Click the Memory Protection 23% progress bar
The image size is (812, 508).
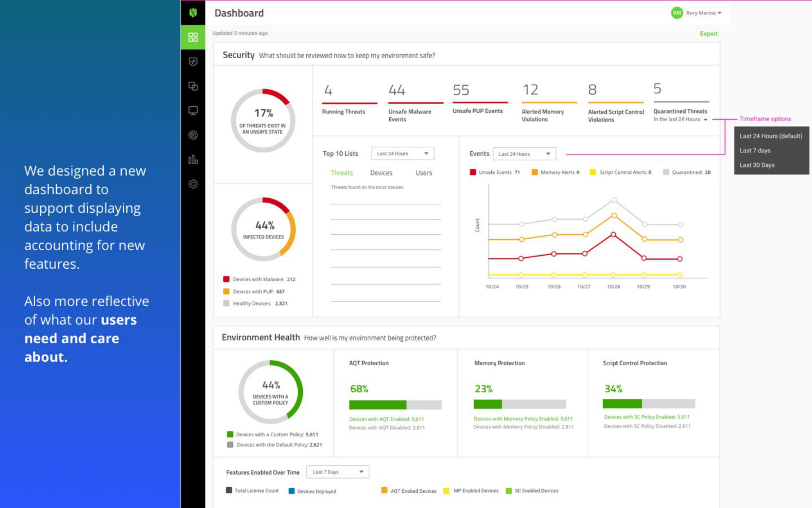(x=520, y=404)
